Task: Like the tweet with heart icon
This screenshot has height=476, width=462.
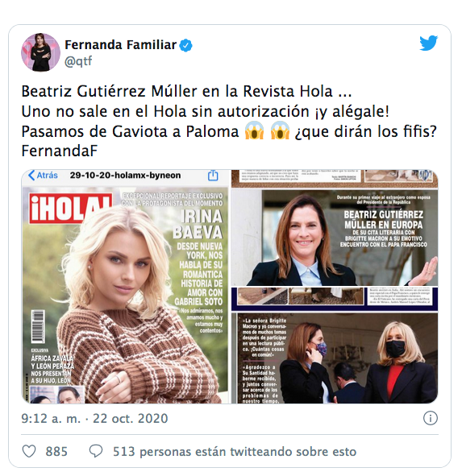Action: pos(29,451)
